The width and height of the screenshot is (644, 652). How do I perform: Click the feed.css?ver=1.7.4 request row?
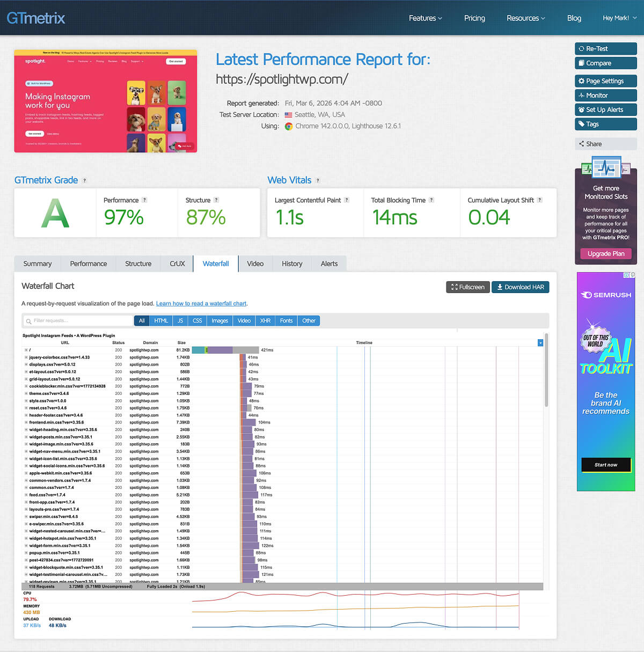(x=282, y=495)
